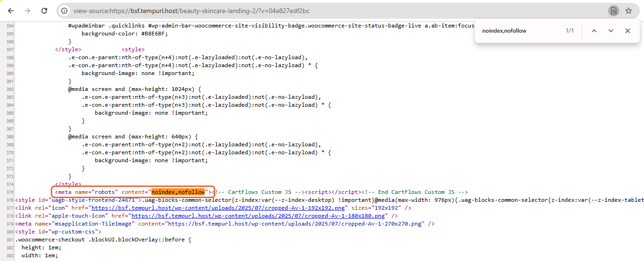The image size is (644, 261).
Task: Click line number 375
Action: [x=10, y=192]
